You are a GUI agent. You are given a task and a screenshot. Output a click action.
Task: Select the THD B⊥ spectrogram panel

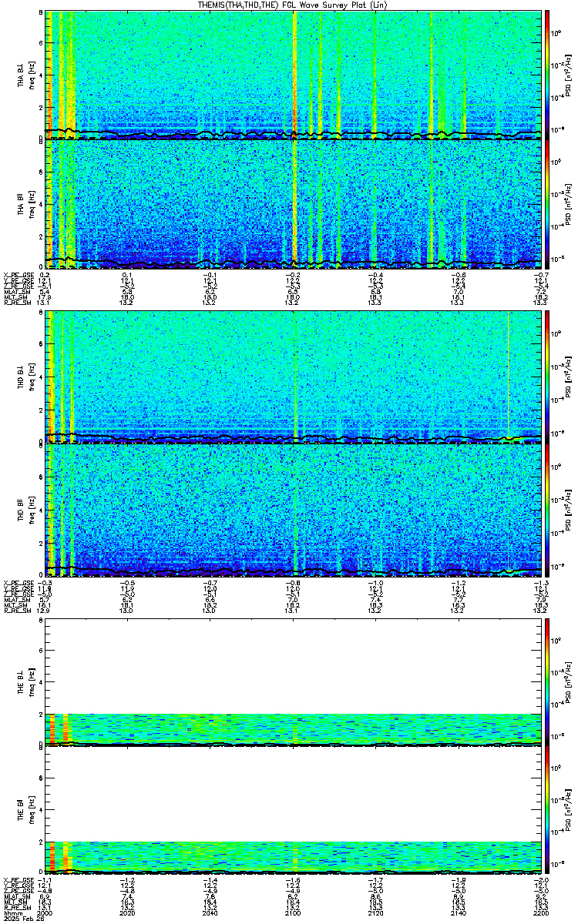tap(293, 378)
